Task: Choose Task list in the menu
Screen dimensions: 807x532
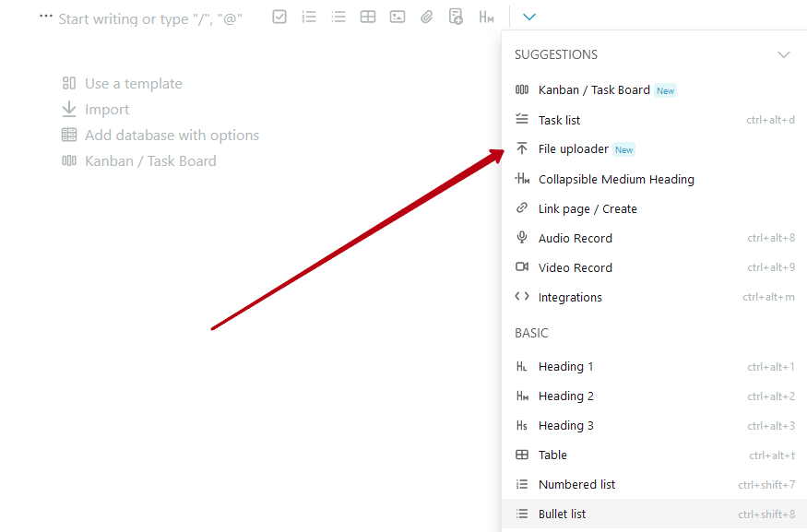Action: [x=654, y=120]
